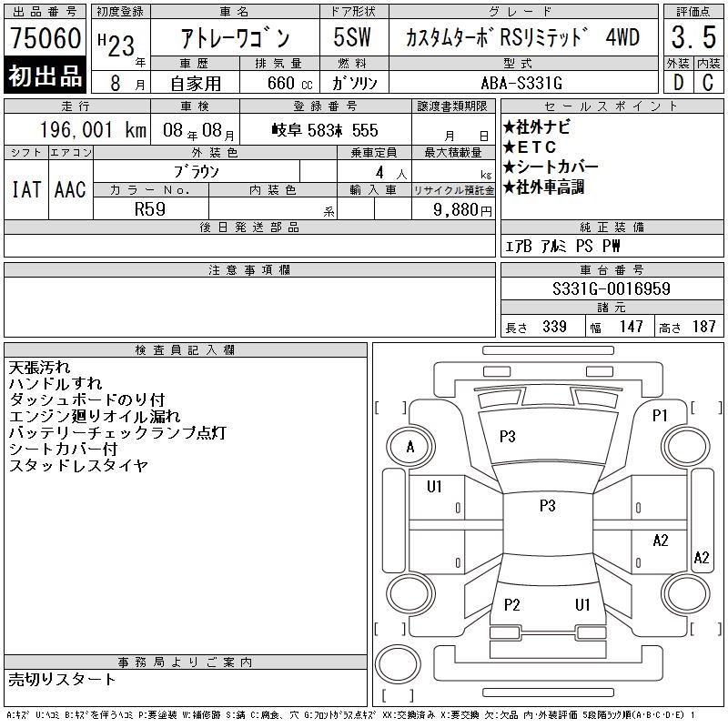728x728 pixels.
Task: Click the door type value 5SW
Action: 352,37
